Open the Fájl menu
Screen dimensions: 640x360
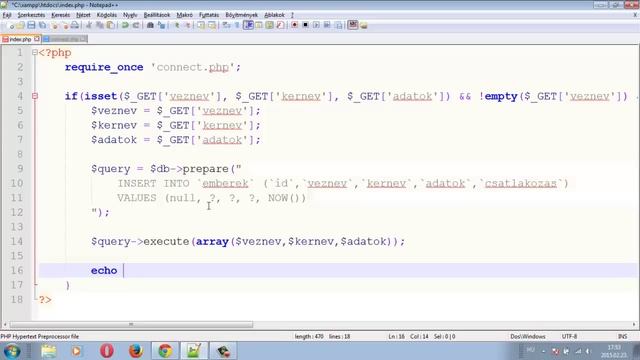[x=7, y=15]
